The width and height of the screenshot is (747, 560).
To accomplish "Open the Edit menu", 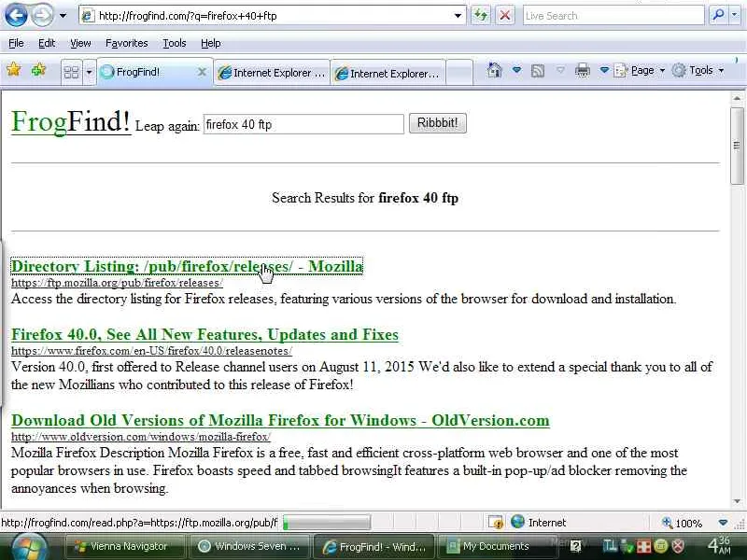I will 47,43.
